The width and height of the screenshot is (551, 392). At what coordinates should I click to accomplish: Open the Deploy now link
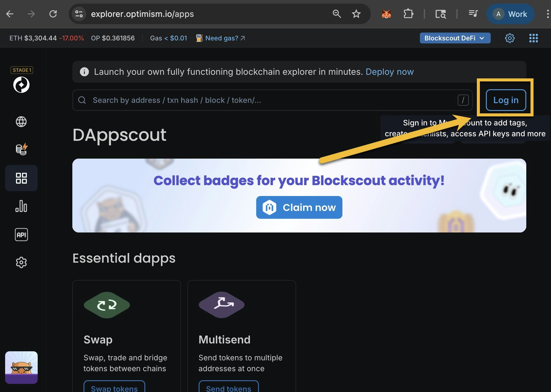(390, 72)
